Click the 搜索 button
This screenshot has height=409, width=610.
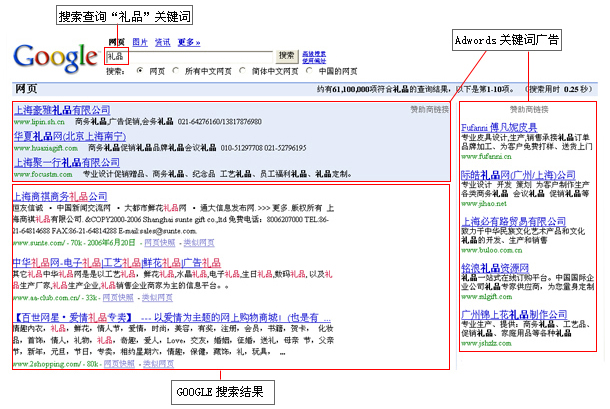click(286, 56)
